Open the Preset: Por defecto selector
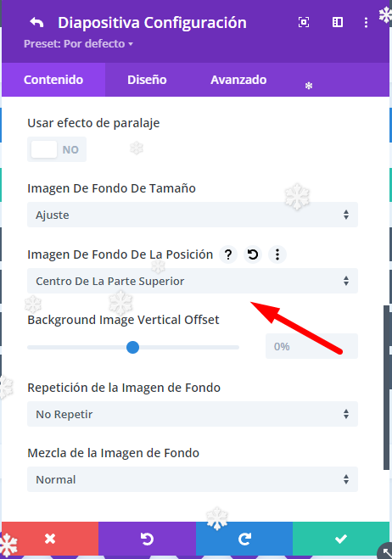This screenshot has width=392, height=559. pos(78,44)
